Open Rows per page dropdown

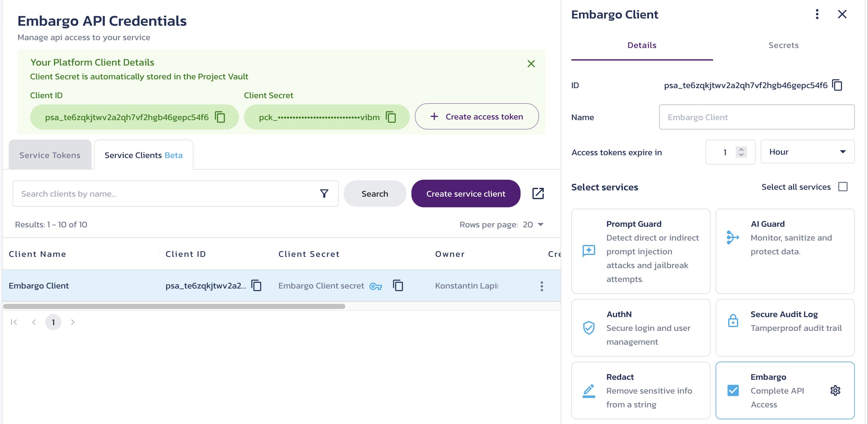pyautogui.click(x=533, y=225)
